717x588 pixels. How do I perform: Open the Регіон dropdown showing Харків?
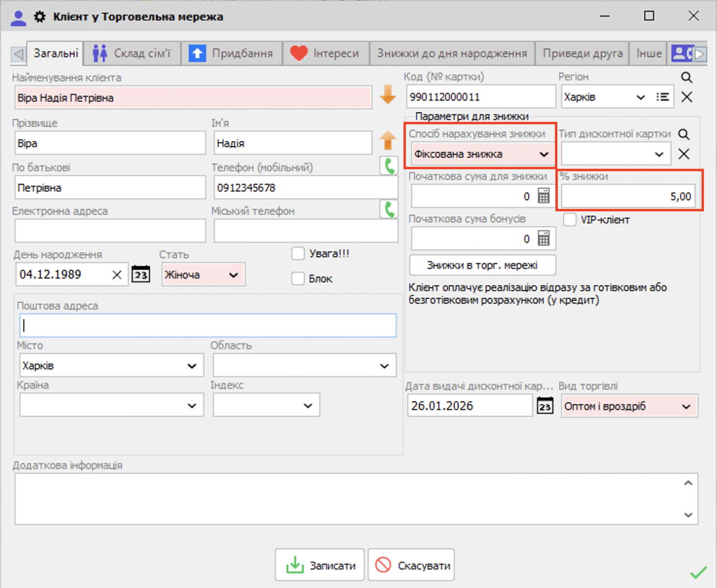tap(640, 97)
